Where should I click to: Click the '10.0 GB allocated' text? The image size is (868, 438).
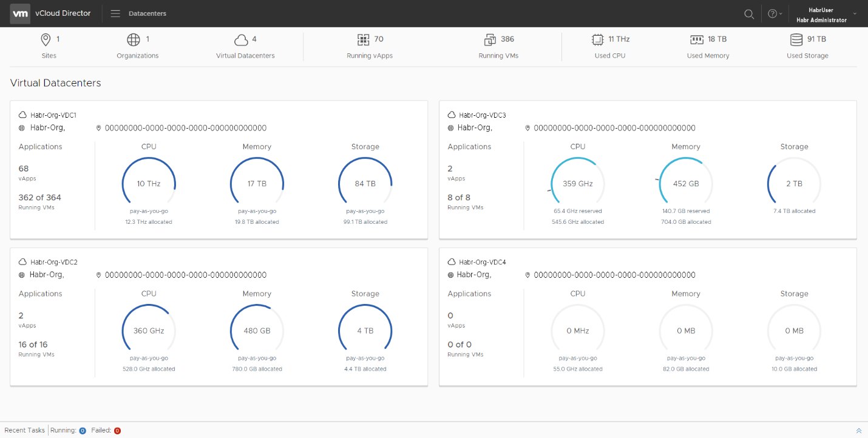pyautogui.click(x=794, y=369)
